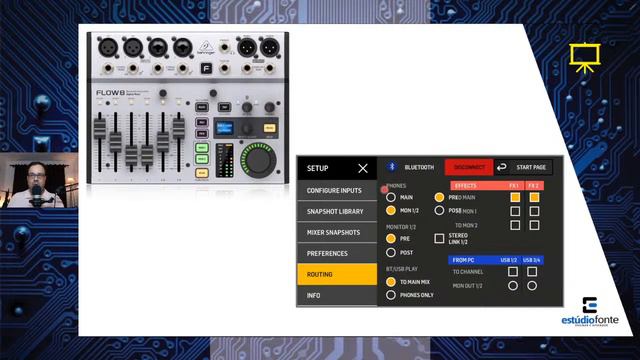Select POST radio under Monitor 1/2

tap(391, 253)
